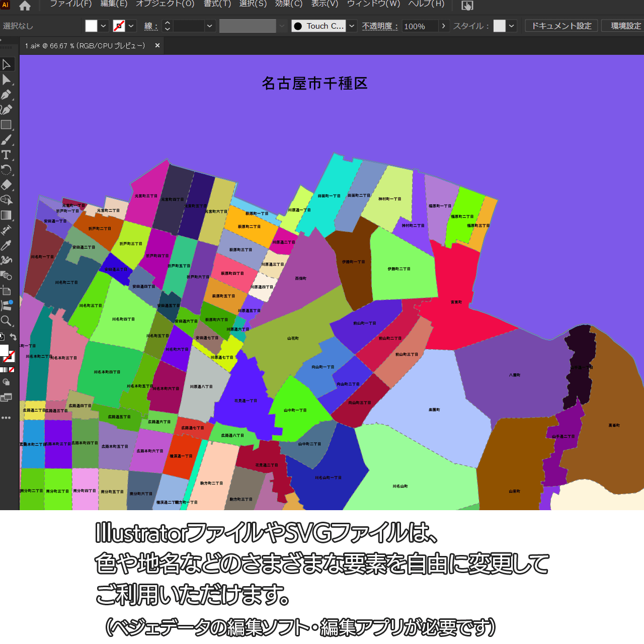Click the Home icon in top bar

click(25, 6)
